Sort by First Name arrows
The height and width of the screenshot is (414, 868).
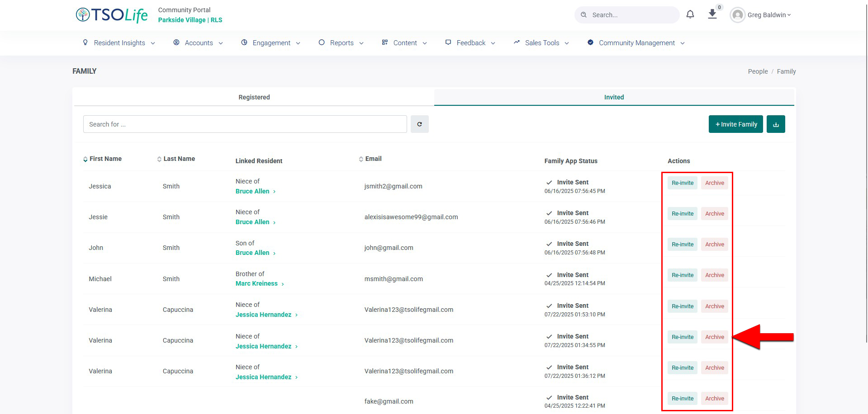85,159
